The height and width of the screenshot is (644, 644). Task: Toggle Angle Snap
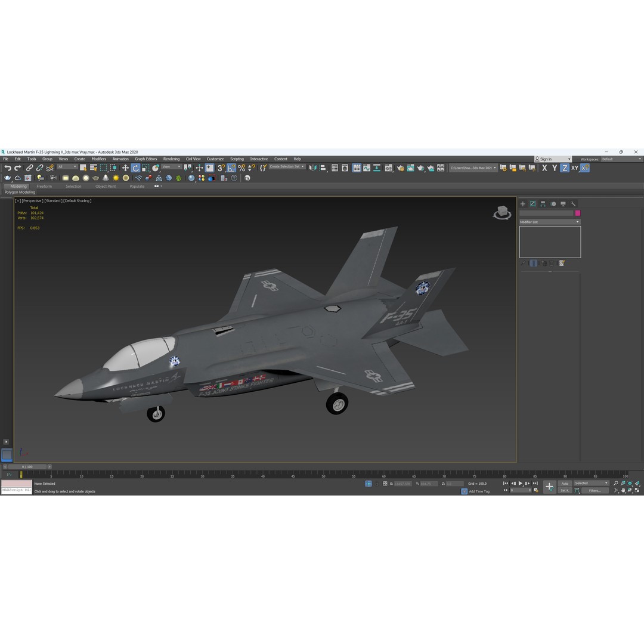pos(231,168)
